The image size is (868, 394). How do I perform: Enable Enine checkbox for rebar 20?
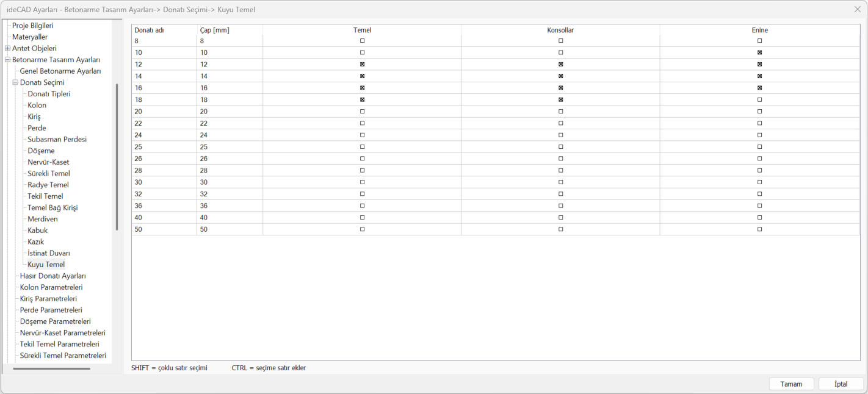[x=760, y=112]
